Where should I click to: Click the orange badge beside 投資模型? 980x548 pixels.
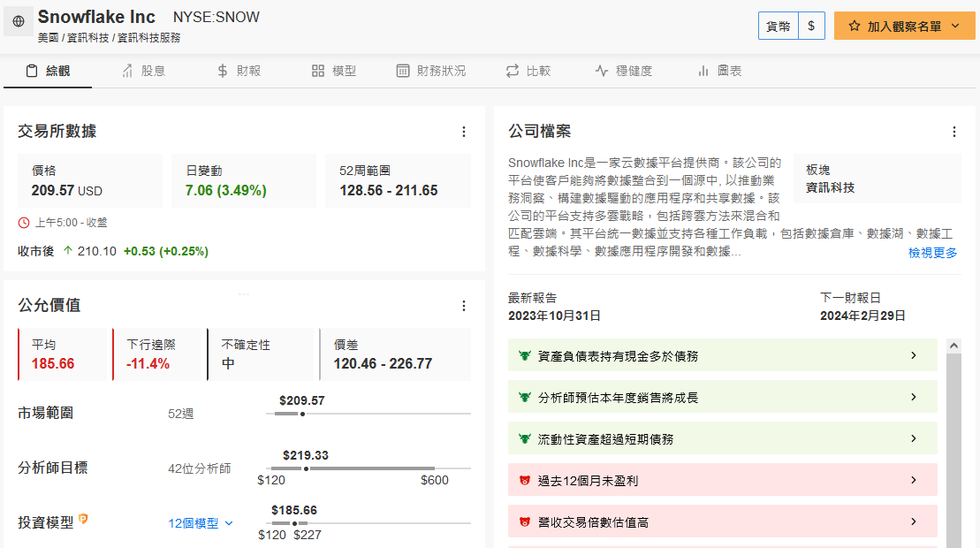click(x=83, y=519)
